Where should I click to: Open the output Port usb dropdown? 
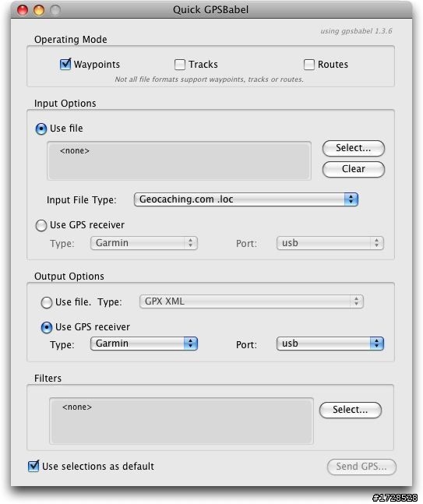tap(330, 344)
